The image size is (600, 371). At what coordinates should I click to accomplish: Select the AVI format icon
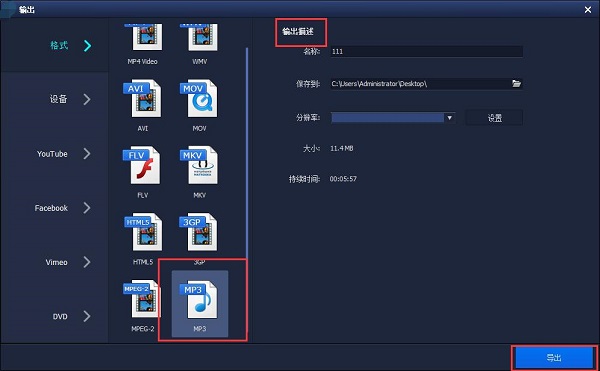(142, 98)
